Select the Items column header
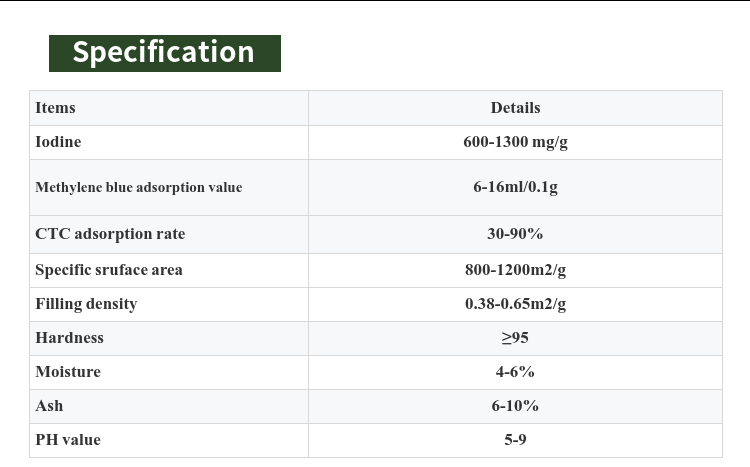750x467 pixels. point(55,108)
